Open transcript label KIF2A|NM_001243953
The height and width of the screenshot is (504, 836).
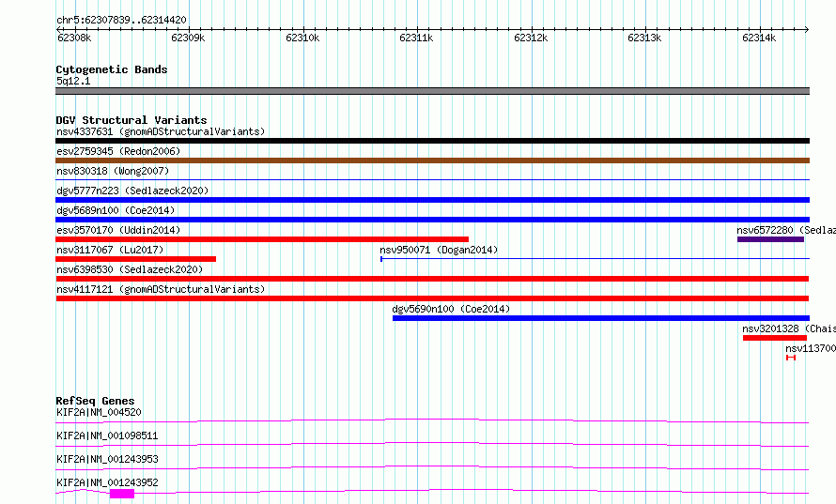coord(107,459)
